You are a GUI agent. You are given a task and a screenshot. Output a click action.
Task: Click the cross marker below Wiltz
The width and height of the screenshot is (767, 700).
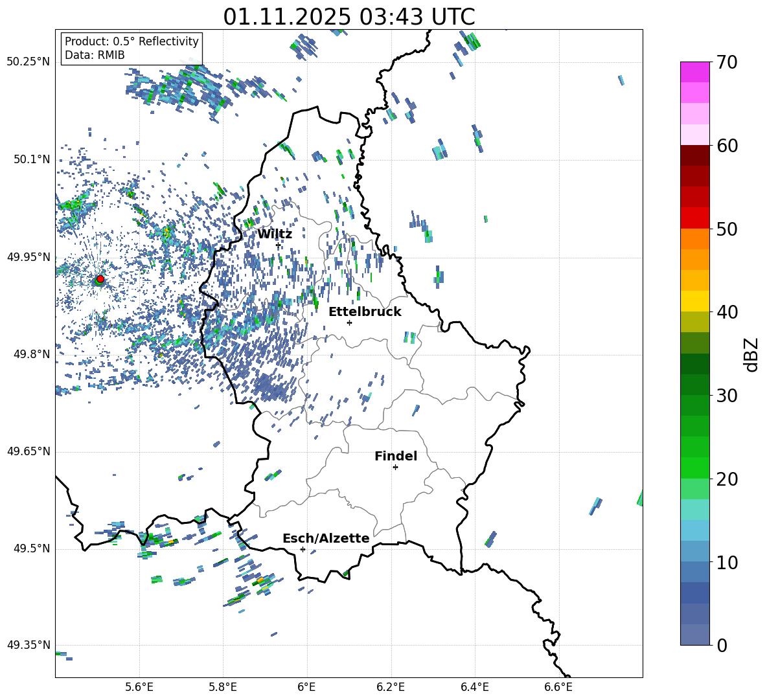coord(278,245)
